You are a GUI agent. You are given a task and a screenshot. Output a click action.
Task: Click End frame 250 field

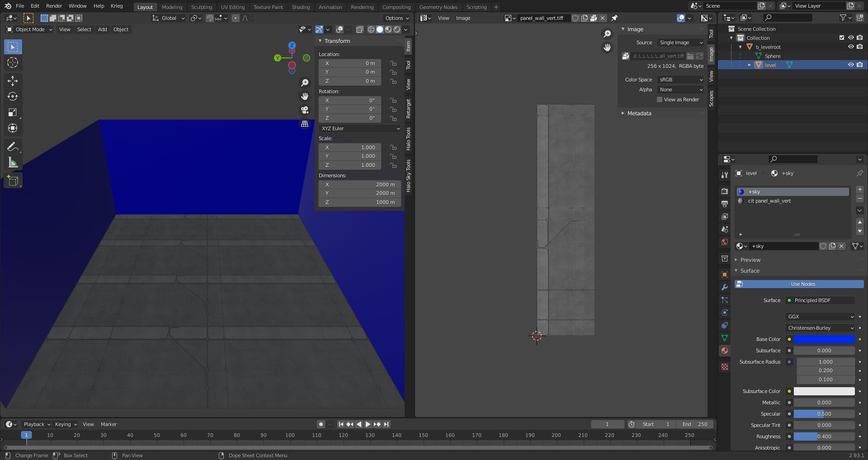coord(695,424)
